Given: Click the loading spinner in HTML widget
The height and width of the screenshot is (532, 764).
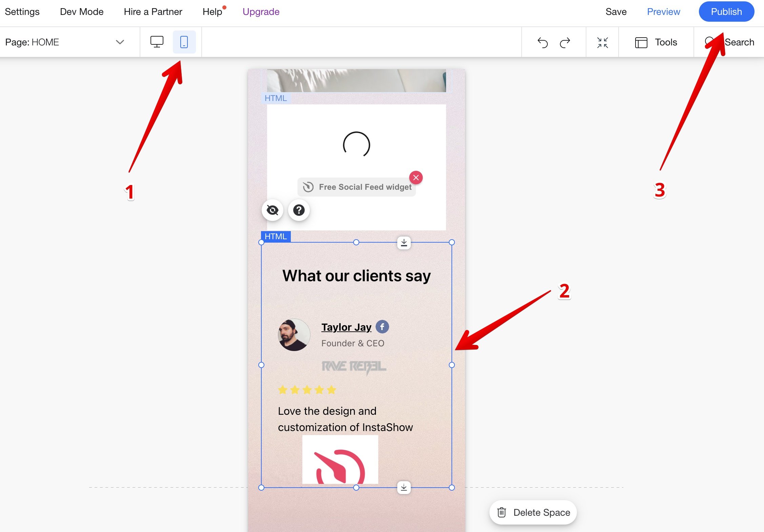Looking at the screenshot, I should [356, 145].
